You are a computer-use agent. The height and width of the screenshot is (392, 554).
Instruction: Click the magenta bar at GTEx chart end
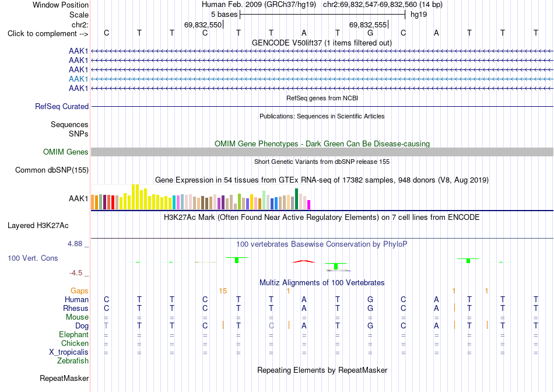click(309, 205)
